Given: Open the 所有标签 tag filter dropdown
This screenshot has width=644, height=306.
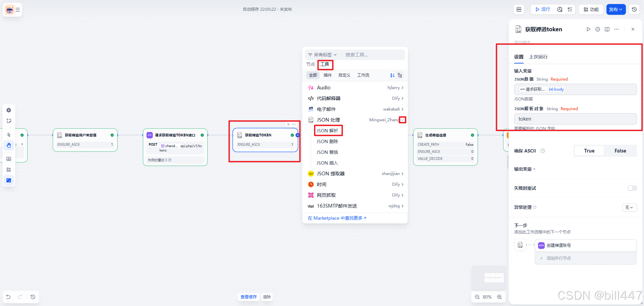Looking at the screenshot, I should (x=322, y=55).
